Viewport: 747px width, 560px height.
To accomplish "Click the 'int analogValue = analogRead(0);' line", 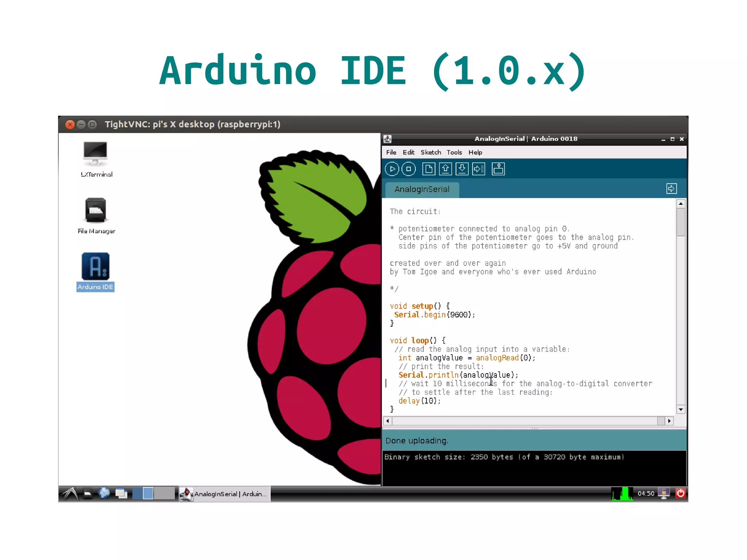I will [467, 358].
